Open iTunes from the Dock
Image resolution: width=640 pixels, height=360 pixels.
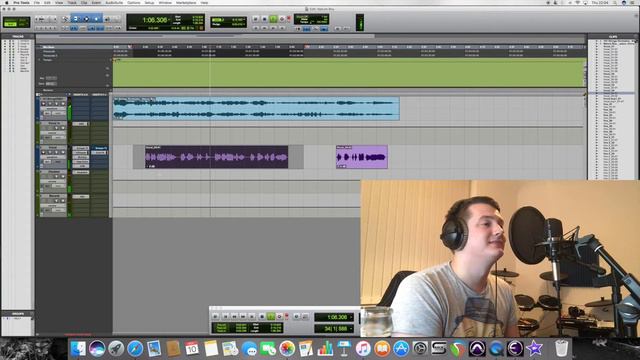363,349
